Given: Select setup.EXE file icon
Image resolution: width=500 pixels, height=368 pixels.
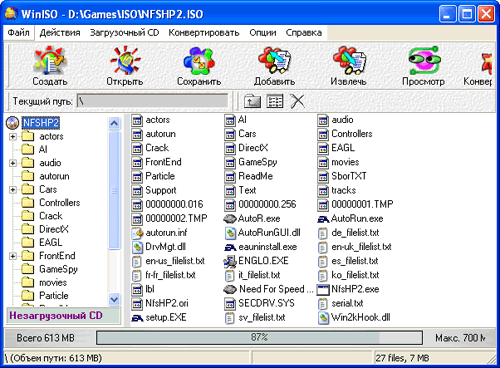Looking at the screenshot, I should pyautogui.click(x=137, y=318).
